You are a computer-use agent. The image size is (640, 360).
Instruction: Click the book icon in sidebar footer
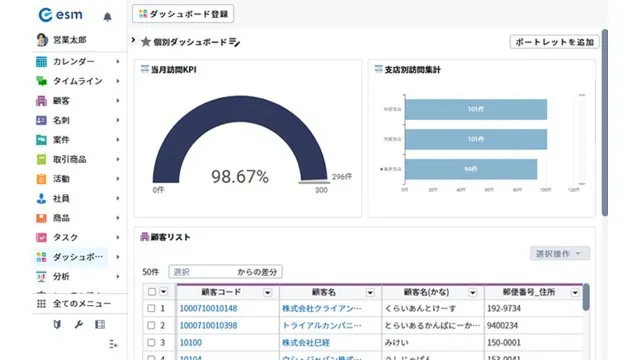point(57,324)
